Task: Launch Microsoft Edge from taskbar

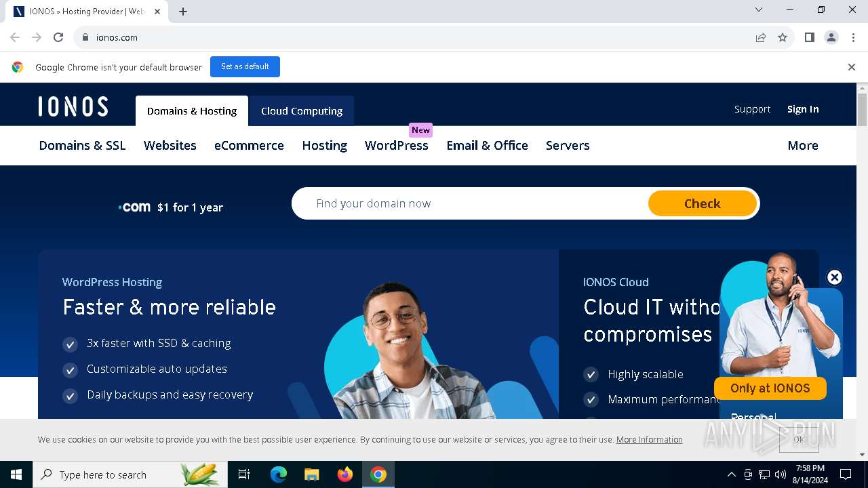Action: (x=279, y=474)
